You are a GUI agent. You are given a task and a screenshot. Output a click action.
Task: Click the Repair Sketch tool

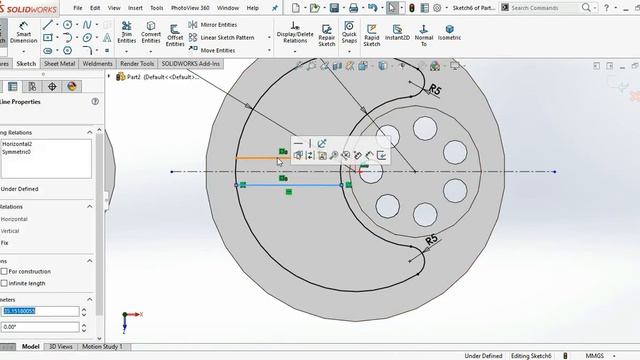[x=327, y=35]
